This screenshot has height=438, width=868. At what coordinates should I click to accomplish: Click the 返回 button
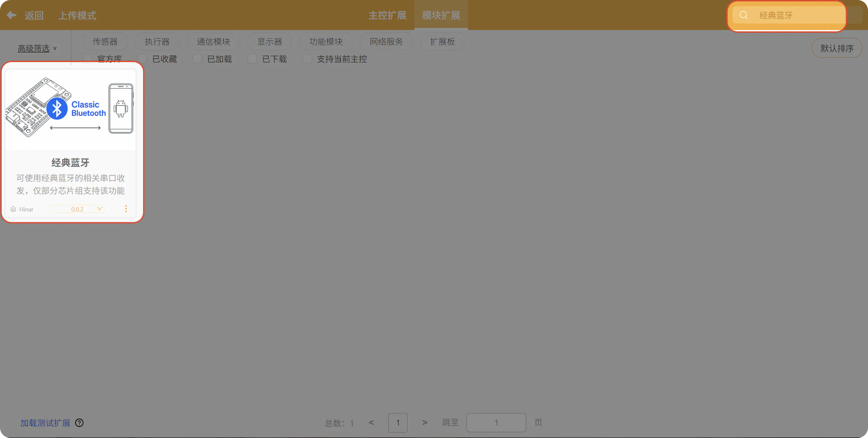[x=34, y=15]
